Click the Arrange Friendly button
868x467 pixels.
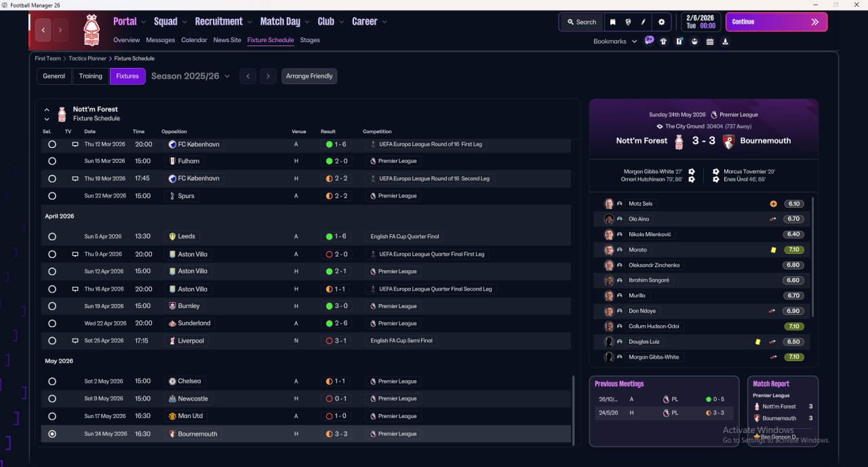pyautogui.click(x=309, y=76)
